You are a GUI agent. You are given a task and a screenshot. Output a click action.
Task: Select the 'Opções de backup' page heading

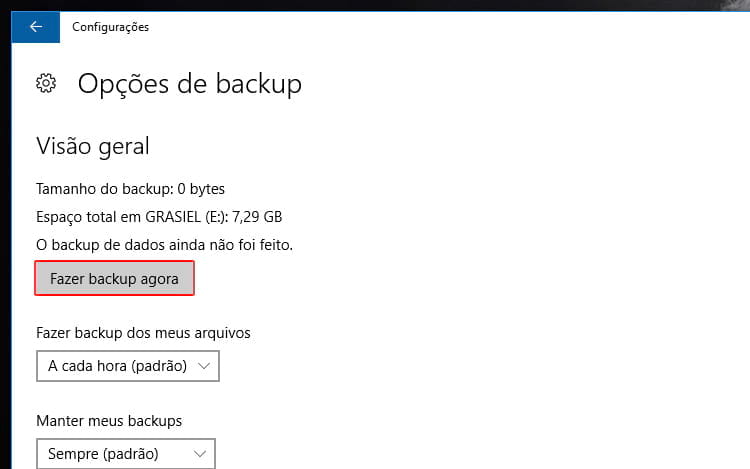click(x=190, y=84)
